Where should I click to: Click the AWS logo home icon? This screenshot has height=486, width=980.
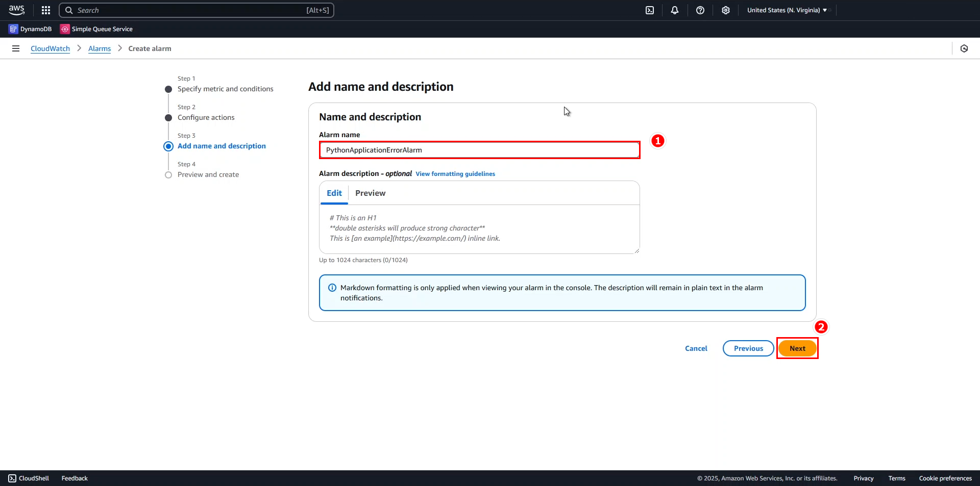tap(17, 10)
